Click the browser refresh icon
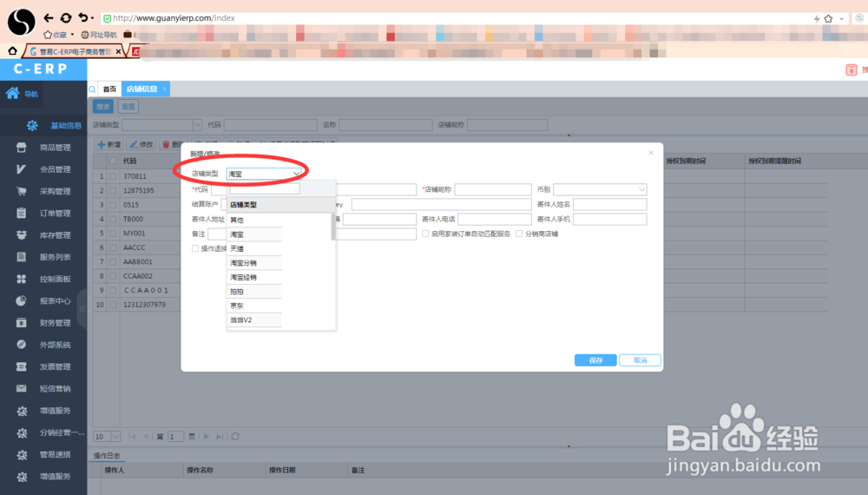Image resolution: width=868 pixels, height=495 pixels. click(x=66, y=17)
